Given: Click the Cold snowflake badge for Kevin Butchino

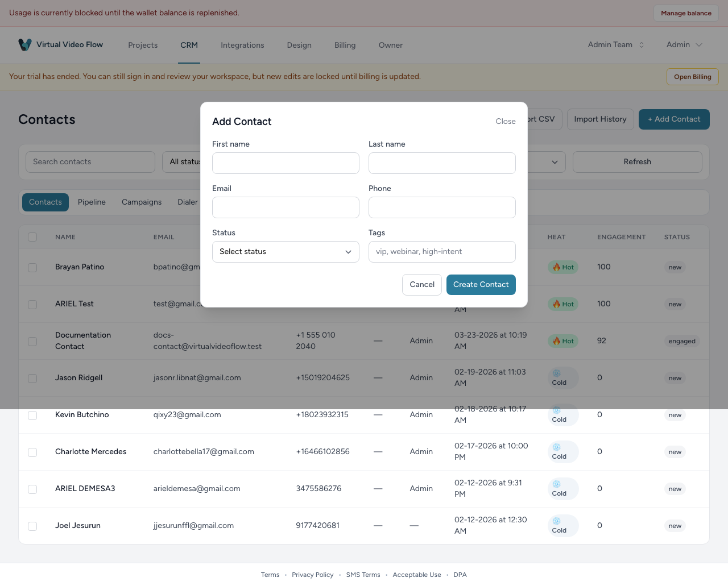Looking at the screenshot, I should [x=563, y=415].
